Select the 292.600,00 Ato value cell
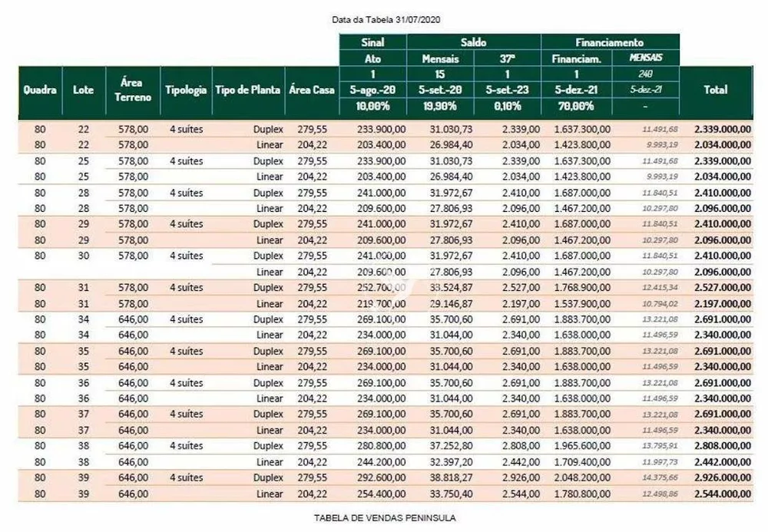The width and height of the screenshot is (768, 532). [x=382, y=477]
